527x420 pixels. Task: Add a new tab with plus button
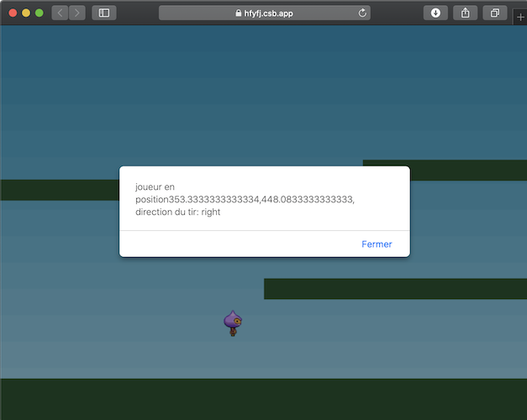[520, 17]
